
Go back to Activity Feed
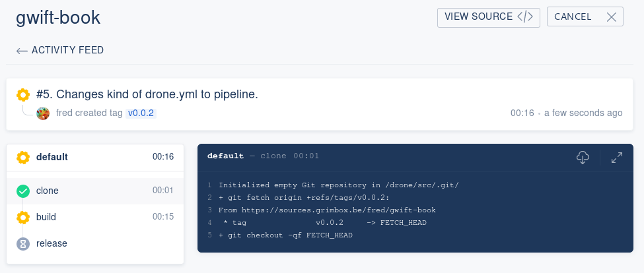[x=67, y=50]
